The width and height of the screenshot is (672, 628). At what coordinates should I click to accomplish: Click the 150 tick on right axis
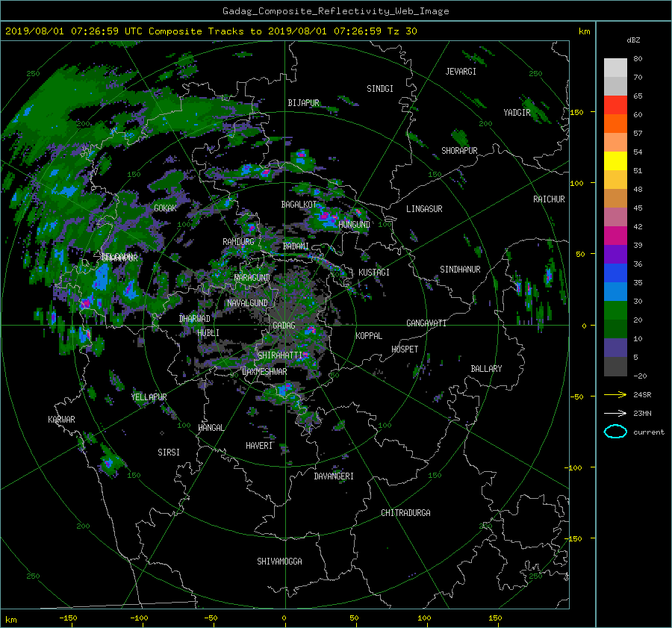[x=577, y=112]
